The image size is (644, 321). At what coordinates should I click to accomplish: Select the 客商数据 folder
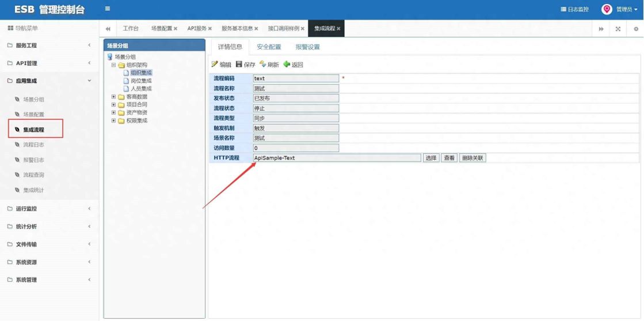tap(137, 97)
